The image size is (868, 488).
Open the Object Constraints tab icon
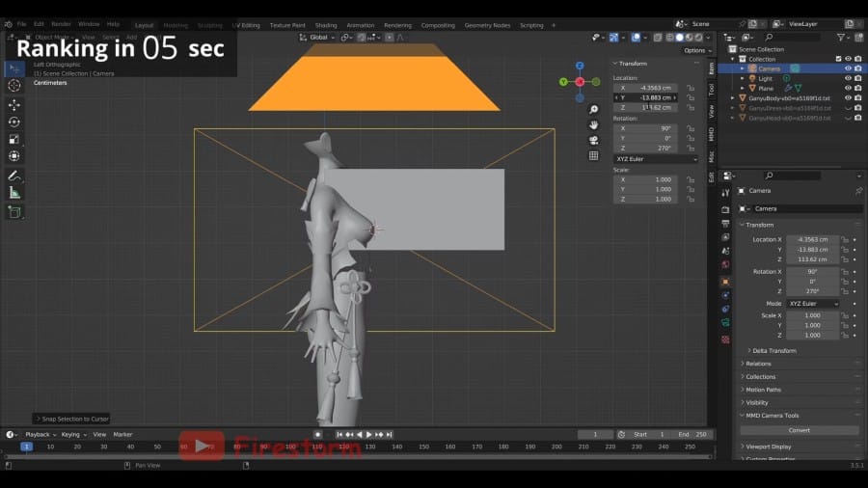(725, 310)
